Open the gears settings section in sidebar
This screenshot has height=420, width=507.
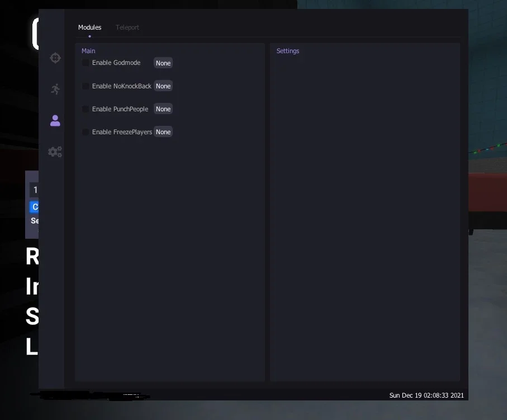click(55, 152)
